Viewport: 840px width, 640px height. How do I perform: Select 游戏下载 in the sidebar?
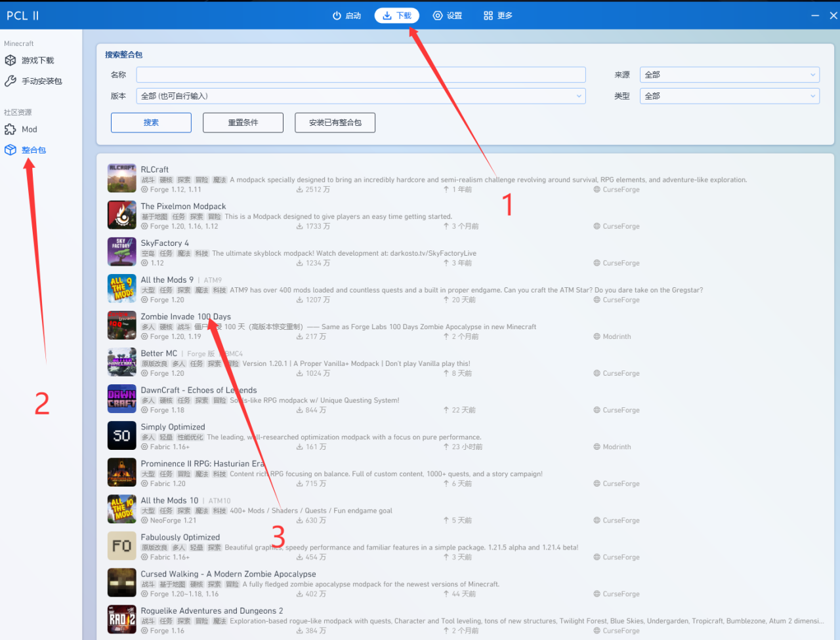[37, 60]
